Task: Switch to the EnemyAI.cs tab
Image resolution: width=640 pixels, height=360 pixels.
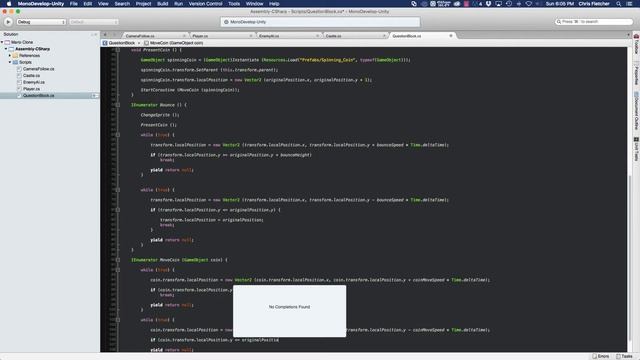Action: (x=269, y=36)
